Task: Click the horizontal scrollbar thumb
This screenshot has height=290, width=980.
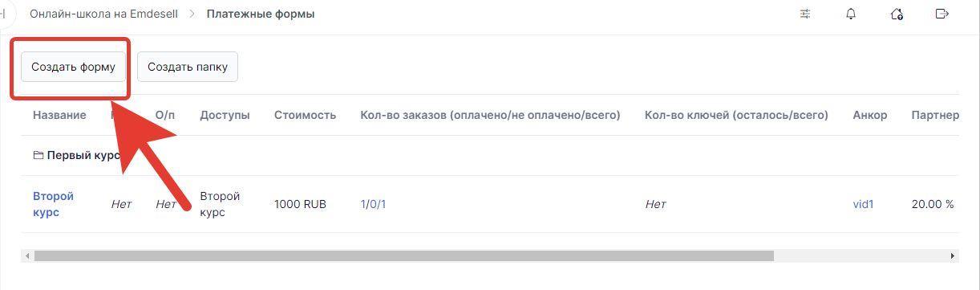Action: click(x=403, y=255)
